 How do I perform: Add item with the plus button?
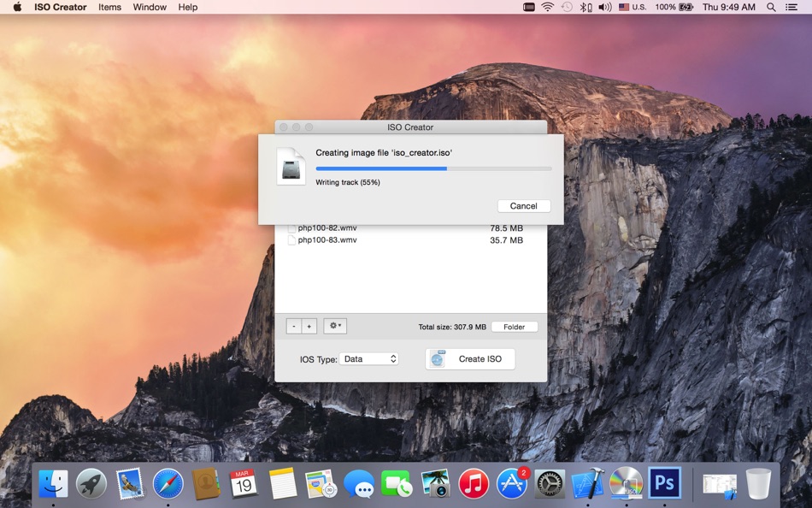[x=309, y=326]
